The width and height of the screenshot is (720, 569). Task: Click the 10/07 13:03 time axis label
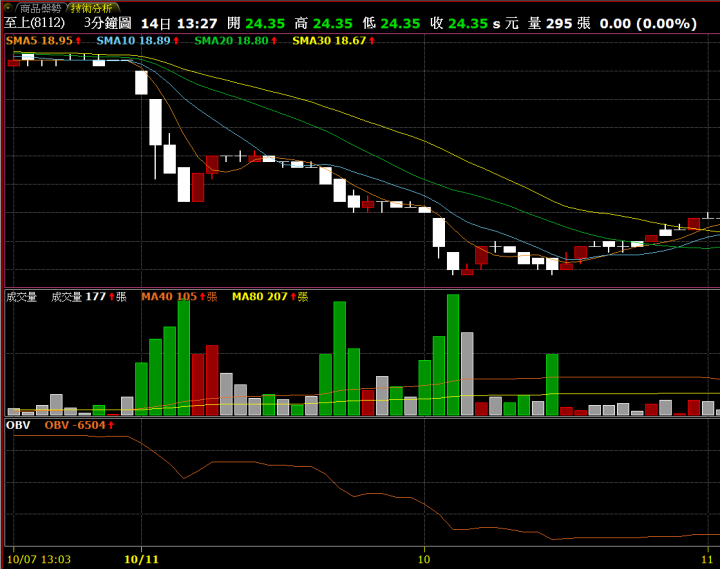(39, 559)
